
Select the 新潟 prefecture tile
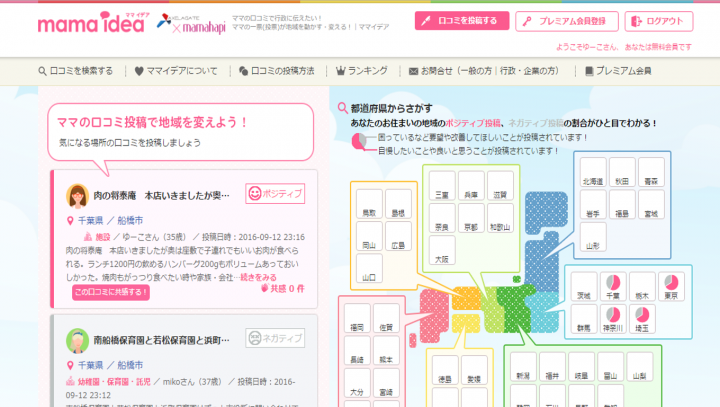click(x=523, y=367)
